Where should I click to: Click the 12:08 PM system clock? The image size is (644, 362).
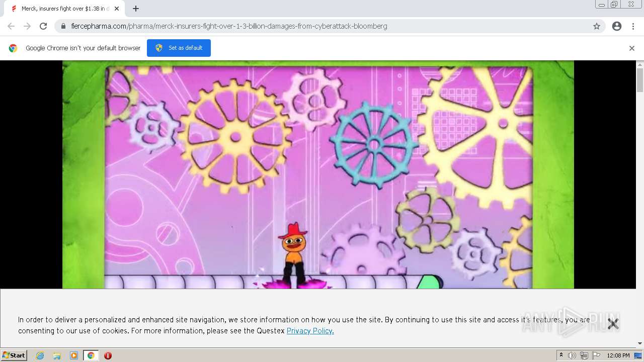click(x=618, y=355)
